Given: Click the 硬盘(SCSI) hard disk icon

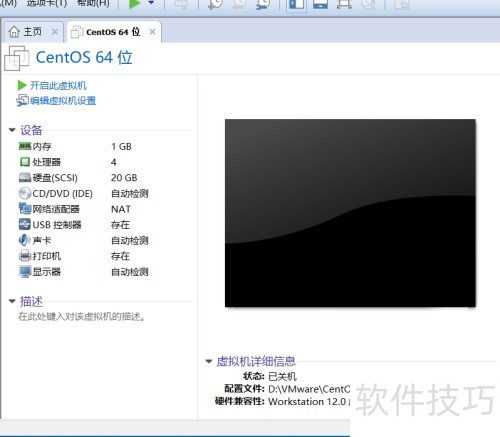Looking at the screenshot, I should point(25,178).
